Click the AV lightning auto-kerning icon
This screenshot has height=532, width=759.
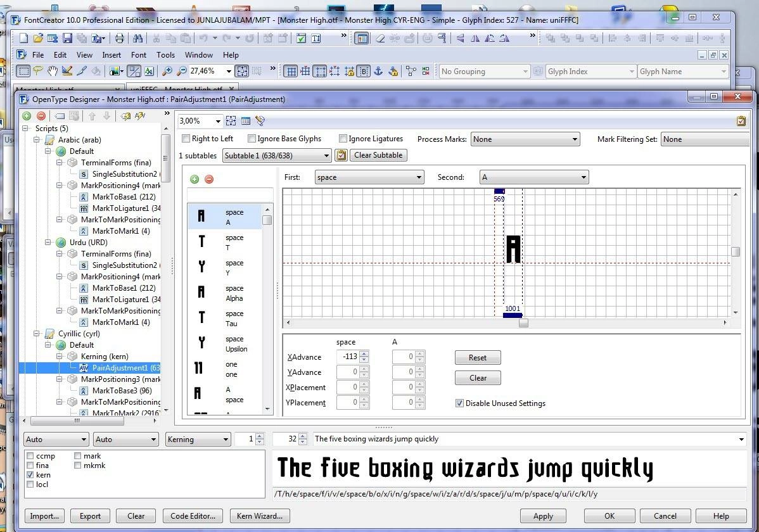[141, 116]
